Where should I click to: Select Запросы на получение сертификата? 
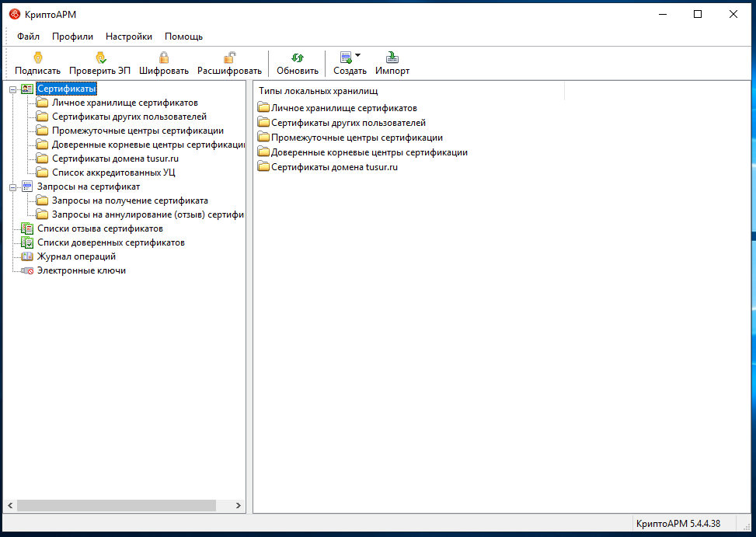[x=131, y=201]
